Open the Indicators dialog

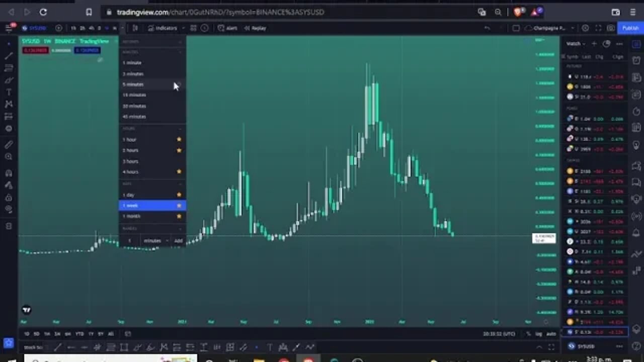tap(163, 28)
